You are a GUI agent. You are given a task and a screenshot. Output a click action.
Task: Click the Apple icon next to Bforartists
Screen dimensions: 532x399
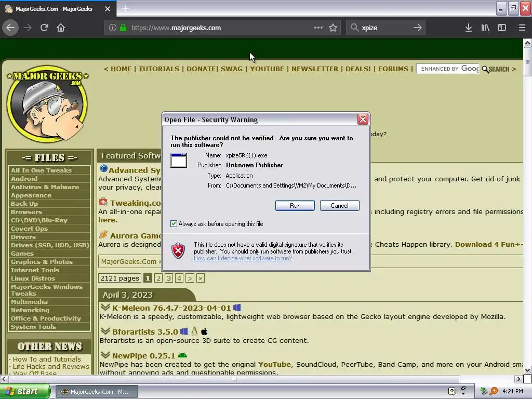click(x=204, y=331)
